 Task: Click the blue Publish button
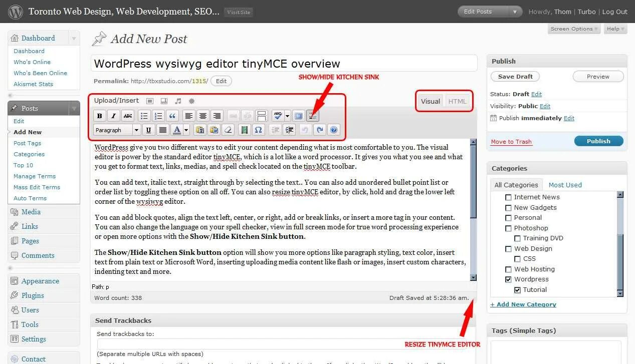pos(598,141)
